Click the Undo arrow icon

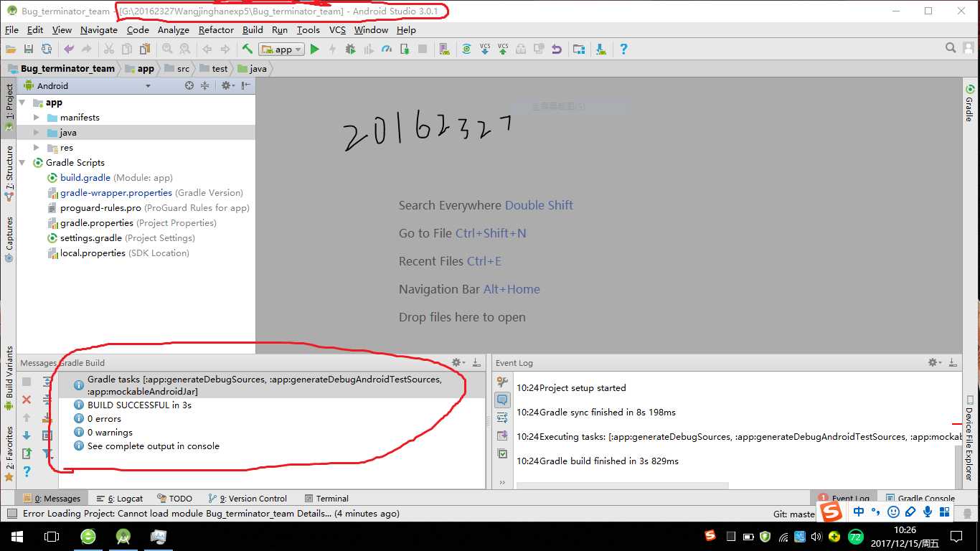pyautogui.click(x=69, y=49)
